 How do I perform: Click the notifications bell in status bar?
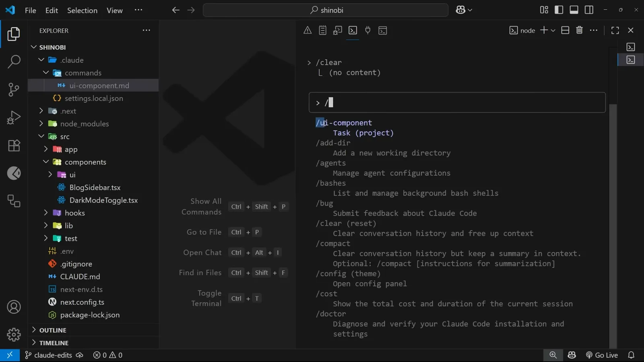pyautogui.click(x=631, y=355)
